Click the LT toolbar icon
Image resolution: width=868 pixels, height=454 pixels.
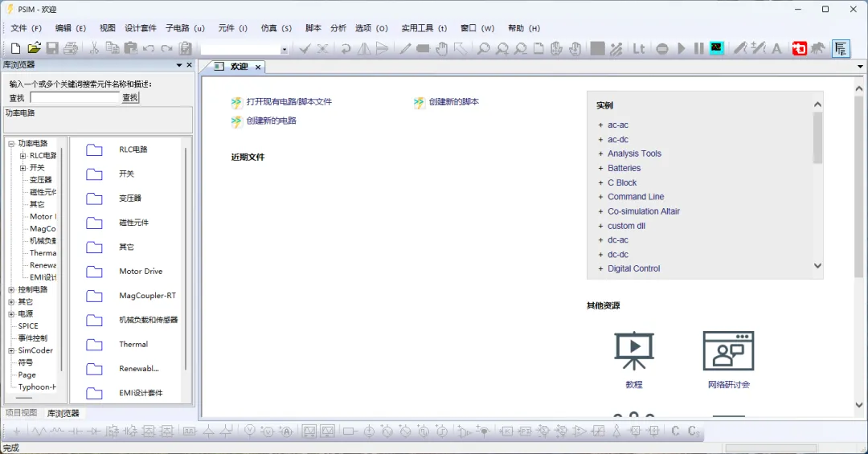click(x=639, y=49)
